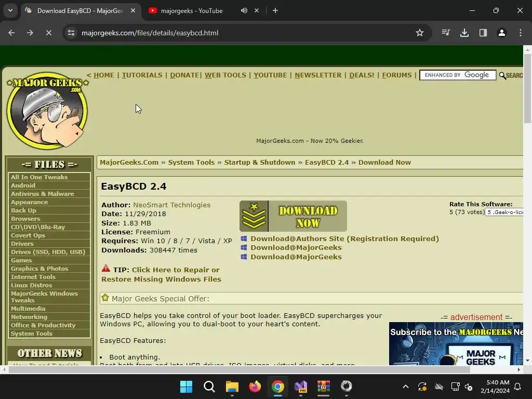Open the media controls icon in toolbar
The image size is (532, 399).
point(446,33)
